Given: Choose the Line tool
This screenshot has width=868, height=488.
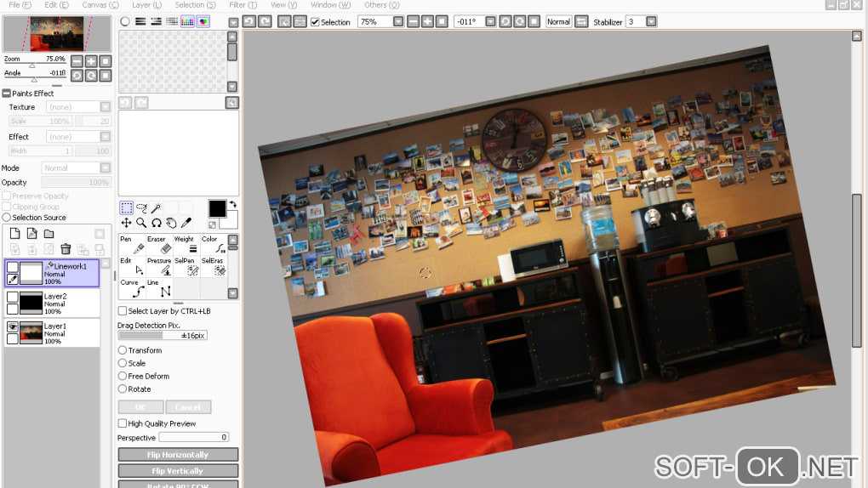Looking at the screenshot, I should click(x=159, y=287).
